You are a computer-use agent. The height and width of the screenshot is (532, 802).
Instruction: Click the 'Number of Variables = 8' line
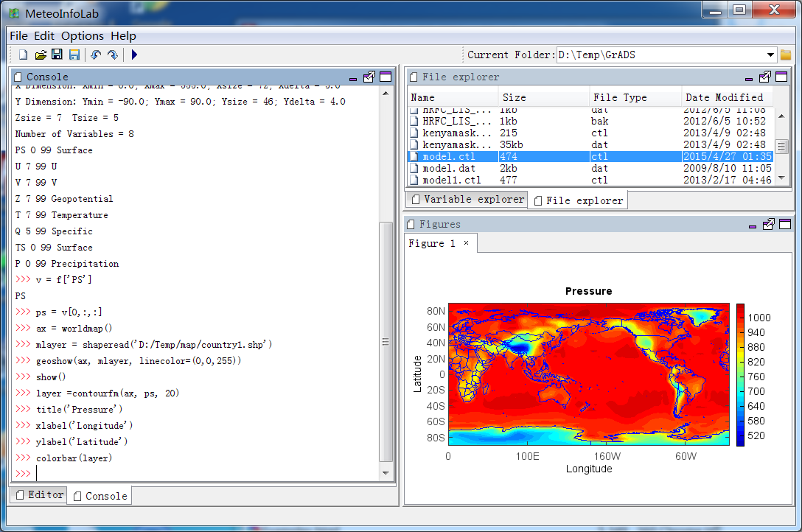coord(74,134)
